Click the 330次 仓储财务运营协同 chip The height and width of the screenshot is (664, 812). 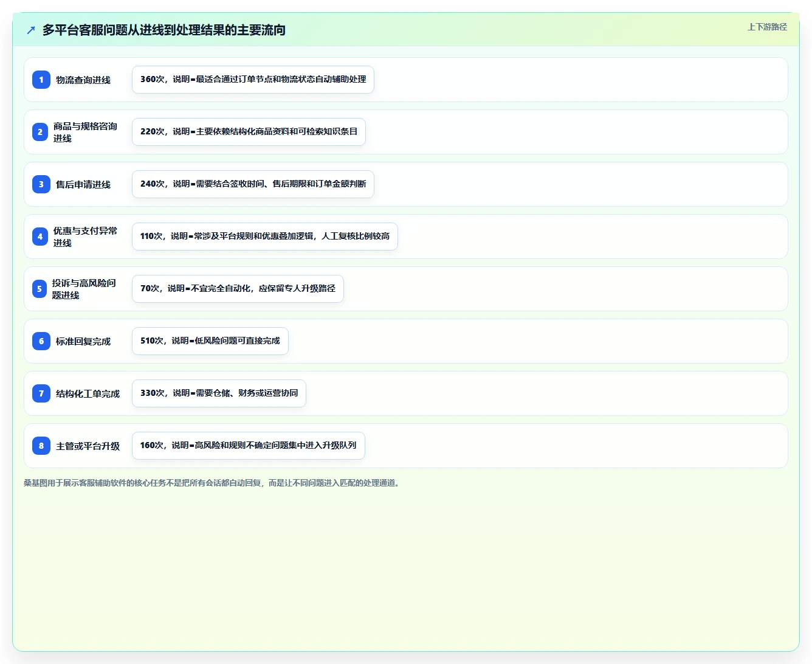[x=219, y=393]
